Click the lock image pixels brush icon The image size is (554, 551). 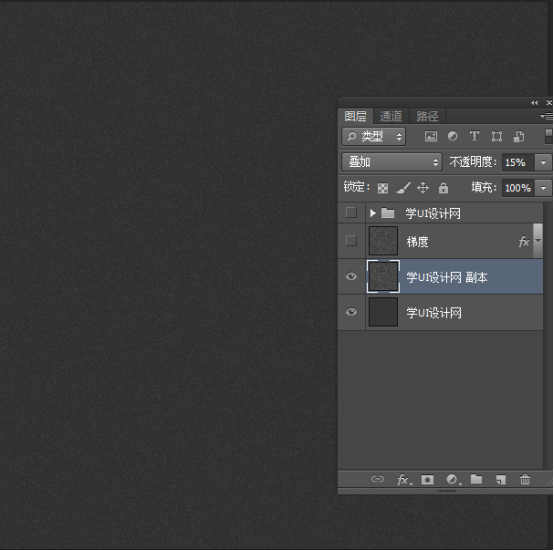pos(403,188)
